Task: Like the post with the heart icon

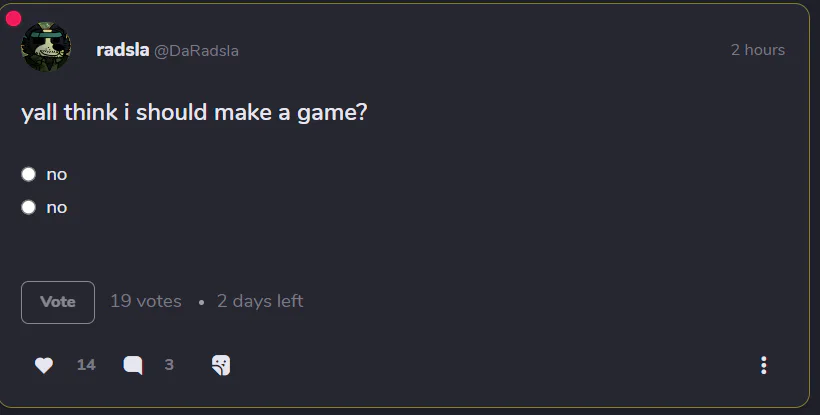Action: (44, 365)
